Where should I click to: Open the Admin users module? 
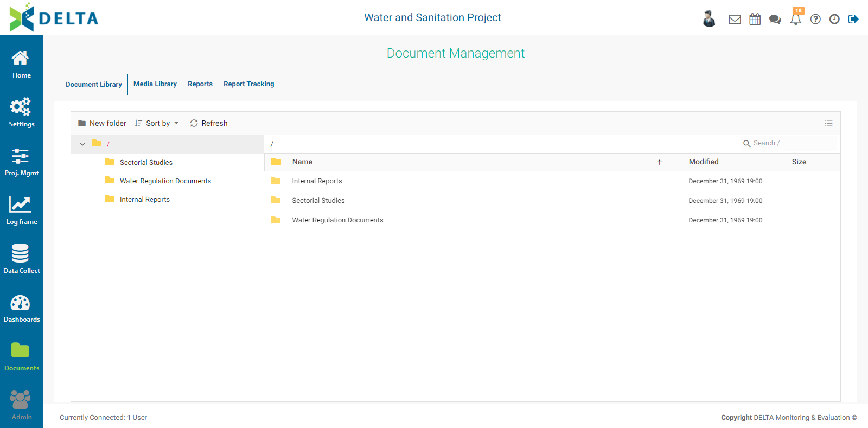pyautogui.click(x=21, y=406)
